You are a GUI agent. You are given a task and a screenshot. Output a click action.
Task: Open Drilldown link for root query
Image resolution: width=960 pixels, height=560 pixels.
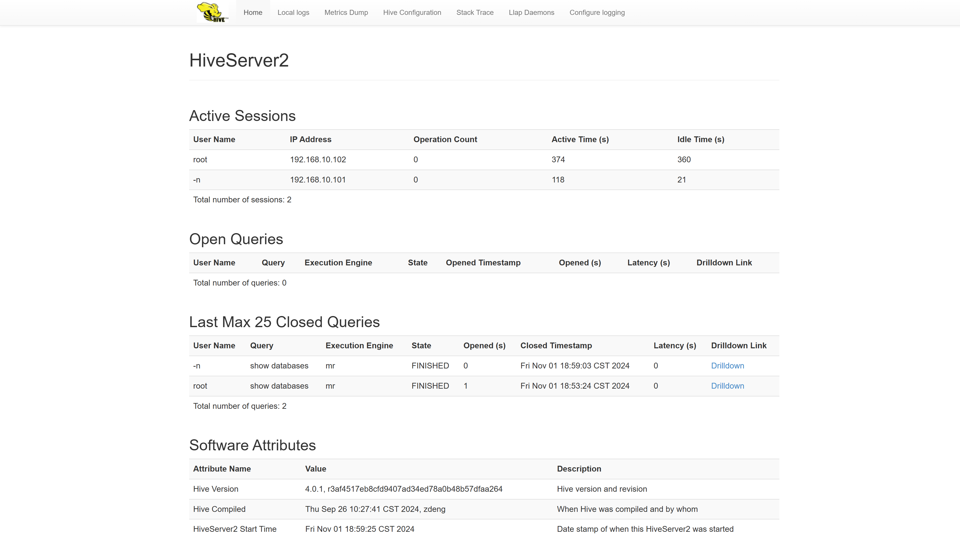pyautogui.click(x=728, y=386)
